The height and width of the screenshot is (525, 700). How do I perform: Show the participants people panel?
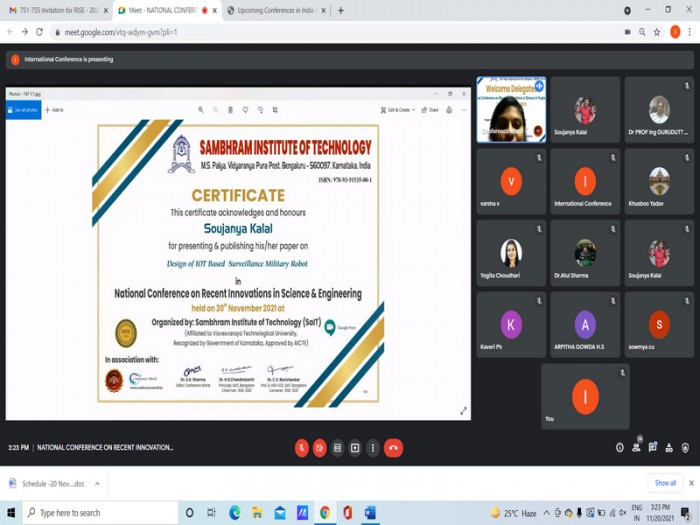pos(636,448)
